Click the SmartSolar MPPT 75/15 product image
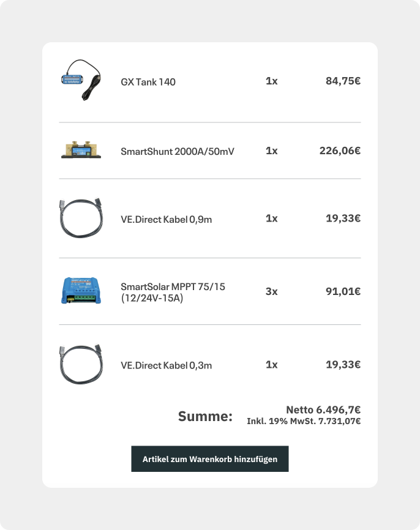The height and width of the screenshot is (530, 420). (81, 291)
